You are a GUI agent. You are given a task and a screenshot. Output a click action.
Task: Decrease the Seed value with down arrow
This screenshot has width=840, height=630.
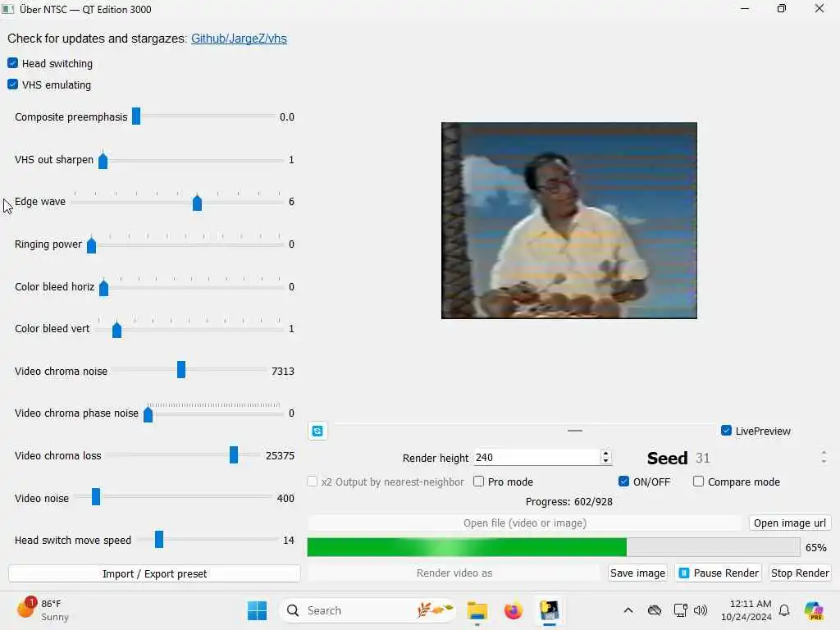point(824,462)
